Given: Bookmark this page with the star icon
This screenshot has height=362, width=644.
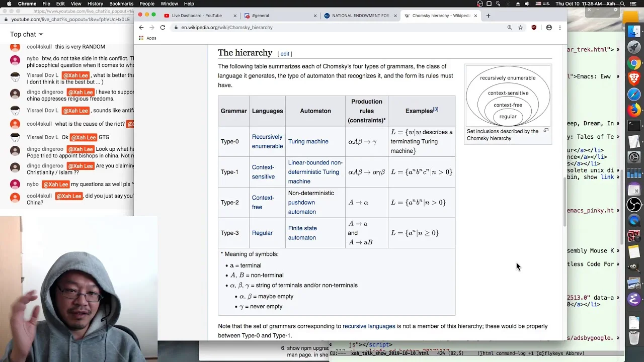Looking at the screenshot, I should click(x=521, y=28).
